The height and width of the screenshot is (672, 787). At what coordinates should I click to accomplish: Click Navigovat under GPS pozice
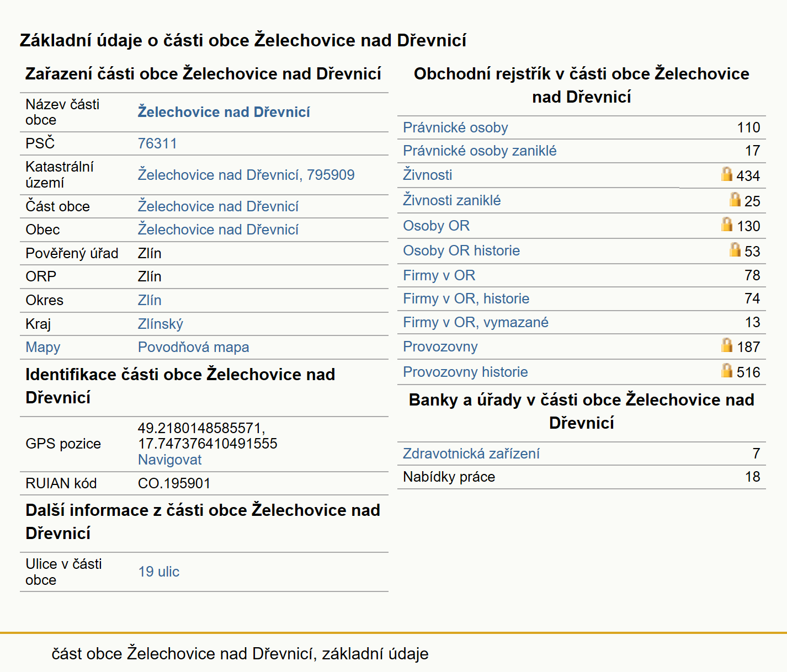click(x=169, y=460)
